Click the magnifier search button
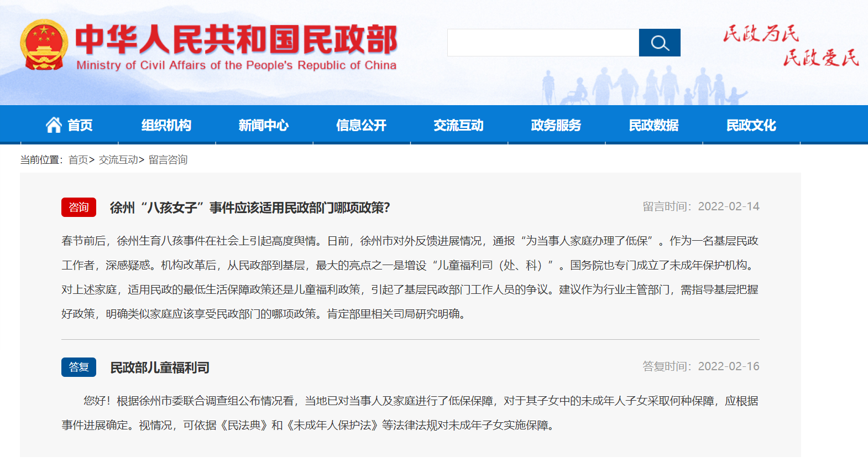 659,43
